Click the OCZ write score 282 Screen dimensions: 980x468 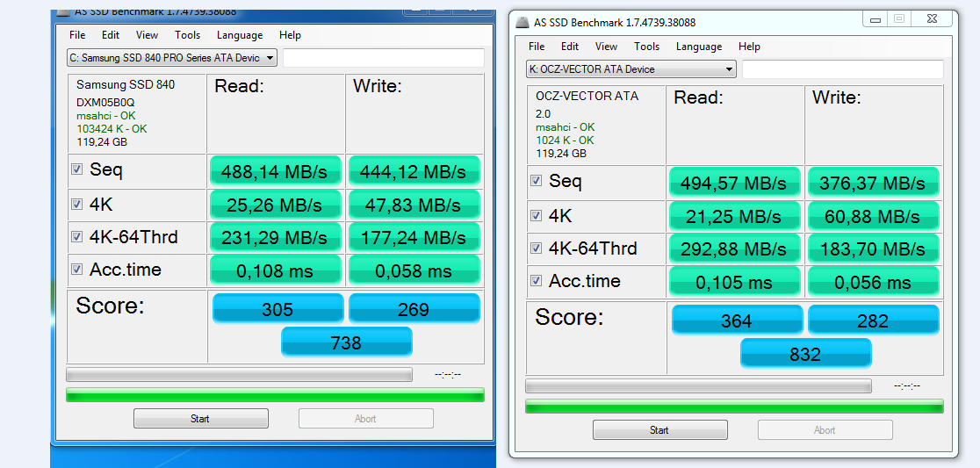[x=874, y=320]
